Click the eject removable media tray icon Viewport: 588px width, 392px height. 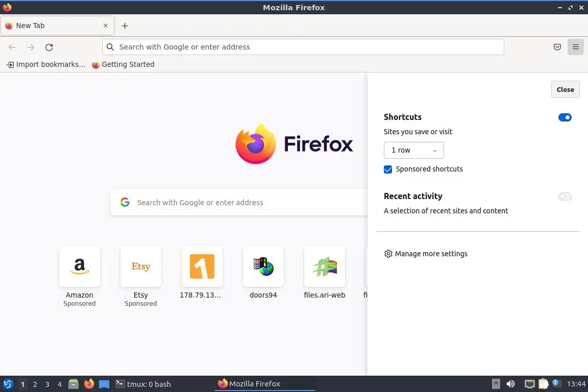tap(496, 384)
